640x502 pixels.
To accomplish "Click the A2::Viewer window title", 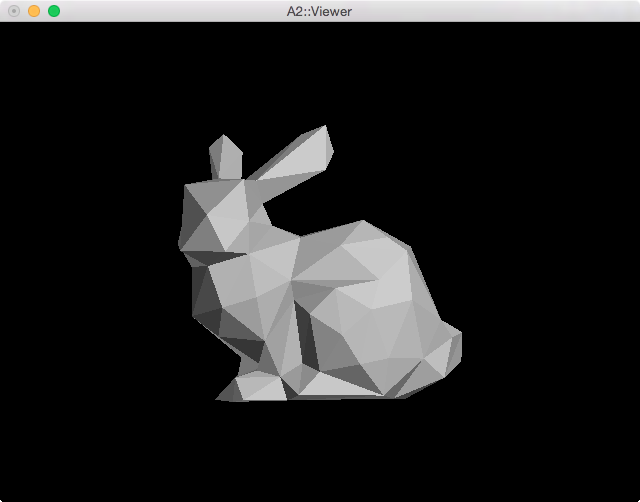I will click(319, 11).
